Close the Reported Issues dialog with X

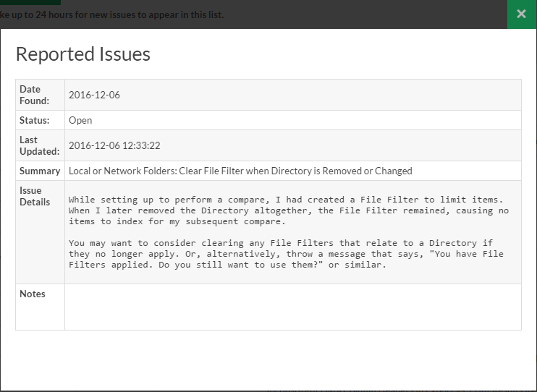click(522, 14)
